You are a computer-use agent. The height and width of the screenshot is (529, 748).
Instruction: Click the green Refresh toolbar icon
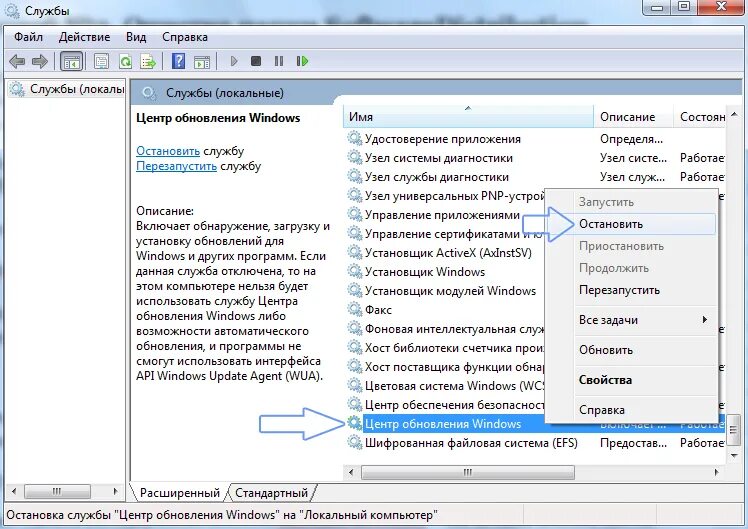coord(125,61)
